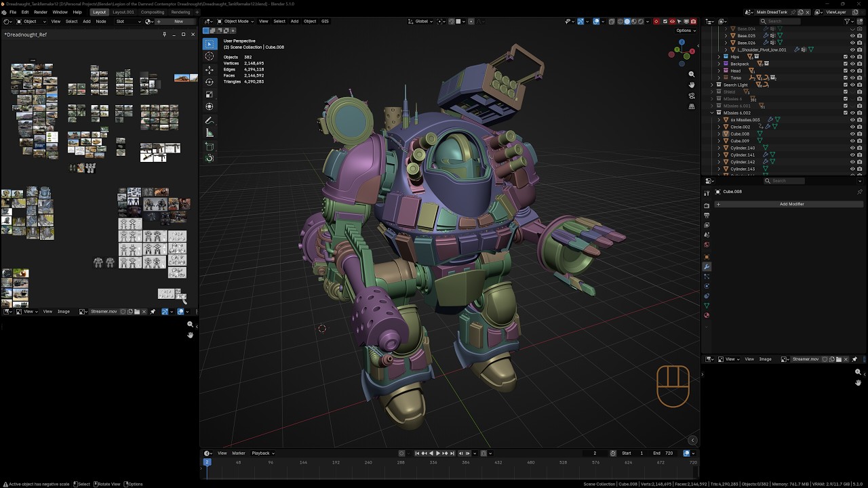Screen dimensions: 868x488
Task: Expand the Backpack collection
Action: (x=719, y=64)
